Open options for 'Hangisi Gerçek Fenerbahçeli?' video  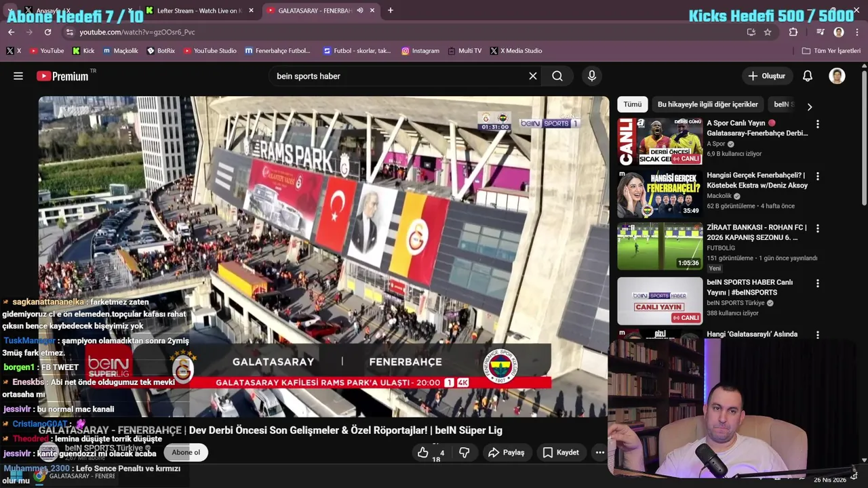(818, 176)
